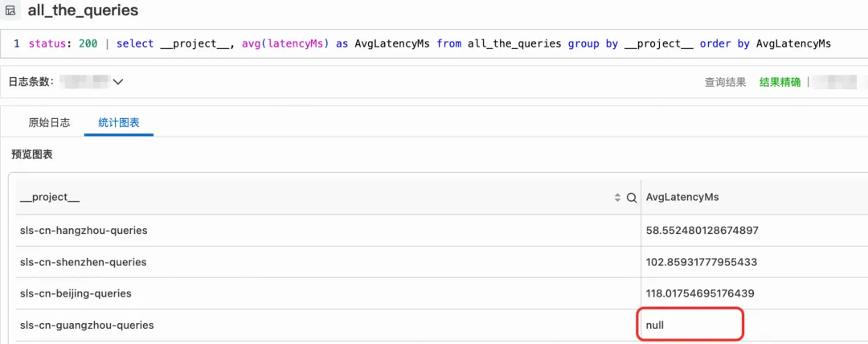Expand the 日志条数 dropdown chevron

[118, 82]
